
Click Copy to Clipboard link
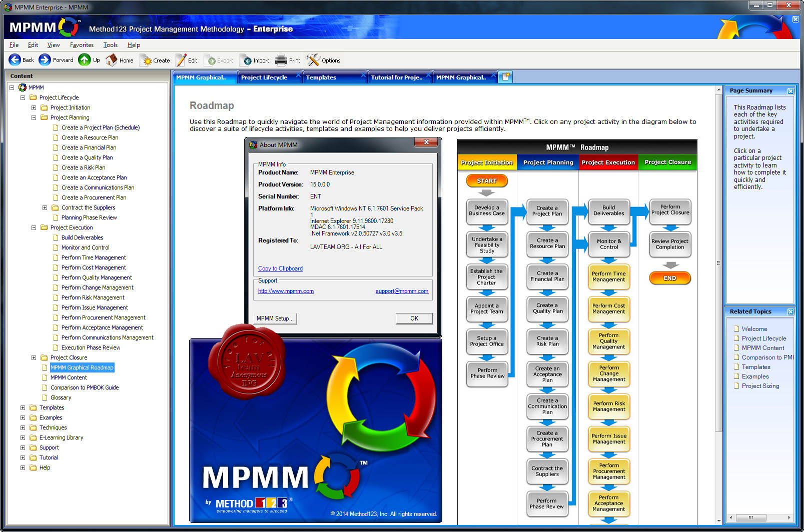(280, 268)
